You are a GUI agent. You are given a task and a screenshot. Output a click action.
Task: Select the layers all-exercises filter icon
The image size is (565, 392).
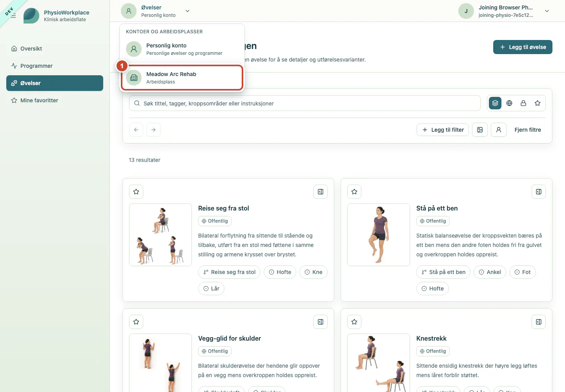pos(495,103)
